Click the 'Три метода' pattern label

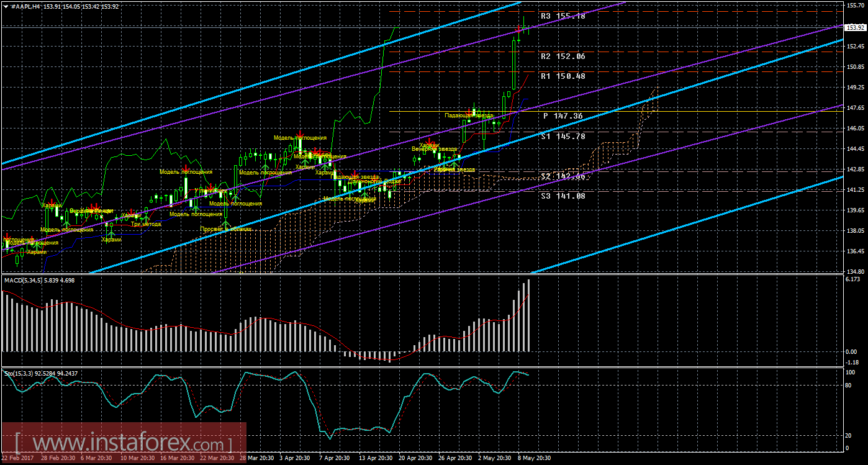click(145, 224)
